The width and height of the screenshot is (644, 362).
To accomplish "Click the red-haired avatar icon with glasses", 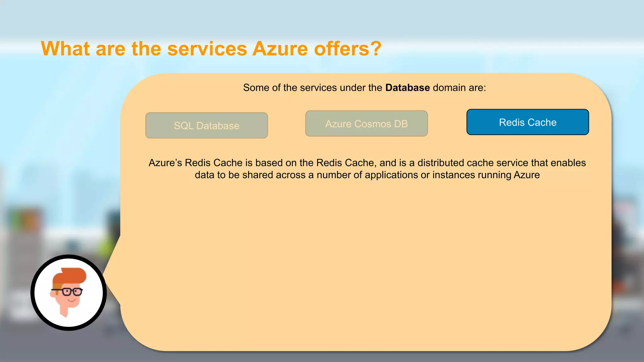I will coord(69,293).
